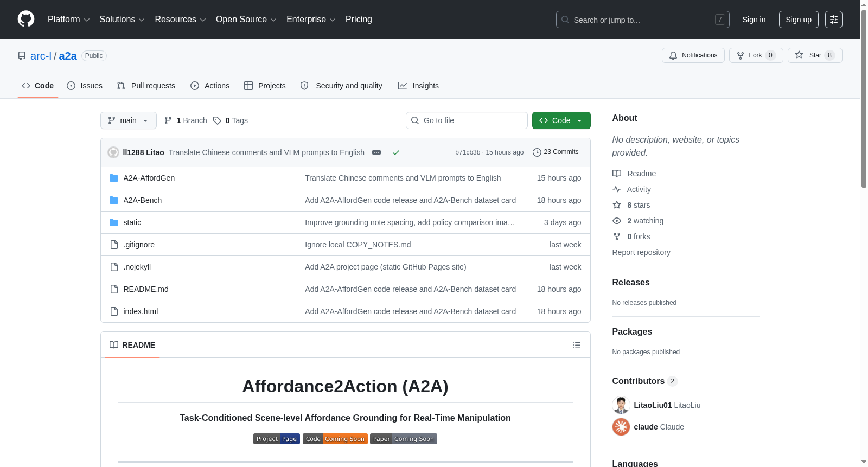
Task: Open the README outline list icon
Action: coord(577,345)
